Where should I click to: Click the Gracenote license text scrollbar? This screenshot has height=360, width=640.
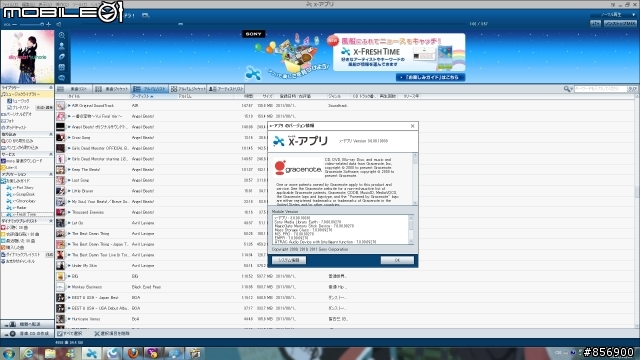click(415, 179)
